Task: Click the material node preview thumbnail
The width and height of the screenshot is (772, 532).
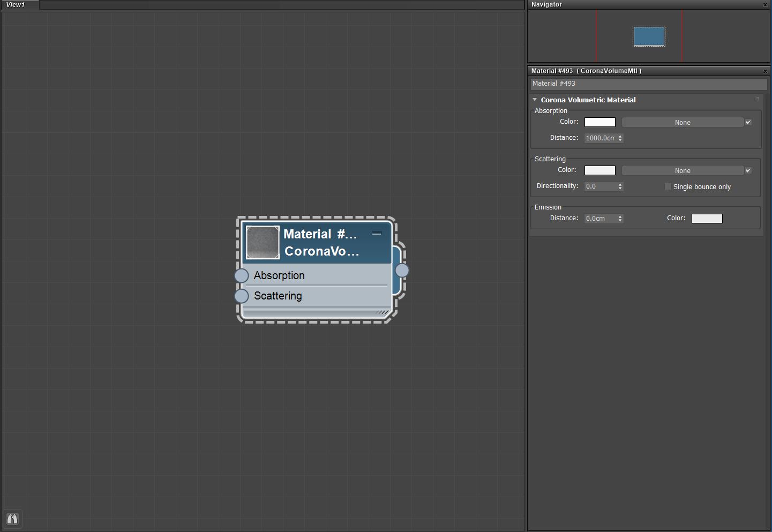Action: click(x=263, y=242)
